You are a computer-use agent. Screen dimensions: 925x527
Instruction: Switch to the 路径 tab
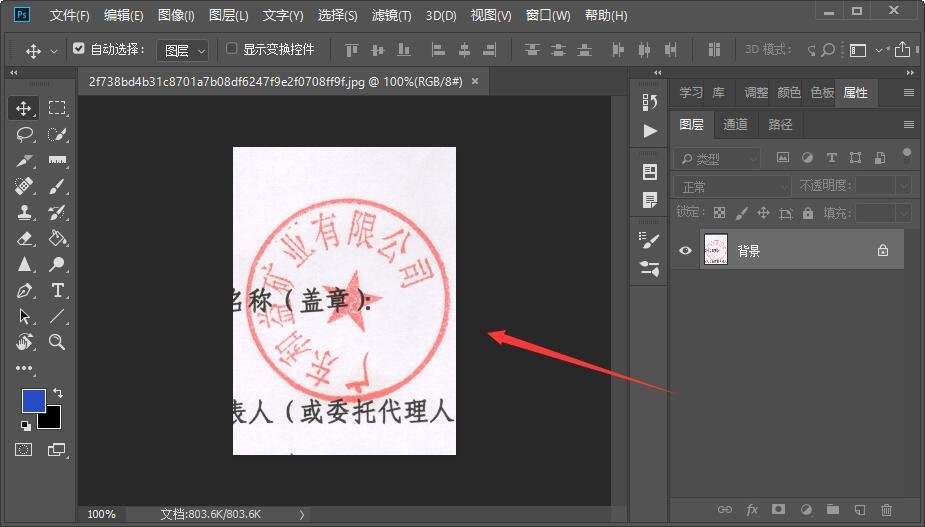point(780,125)
